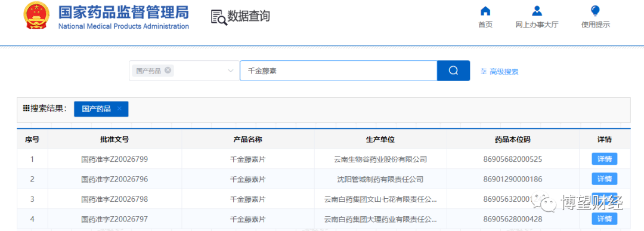
Task: Click 云南生物谷药业股份有限公司 cell
Action: pyautogui.click(x=380, y=159)
